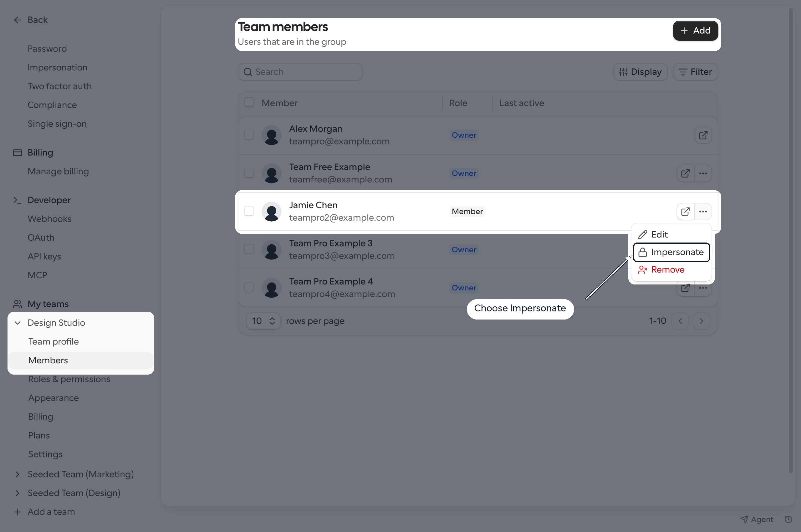Expand Seeded Team (Design)

[18, 493]
